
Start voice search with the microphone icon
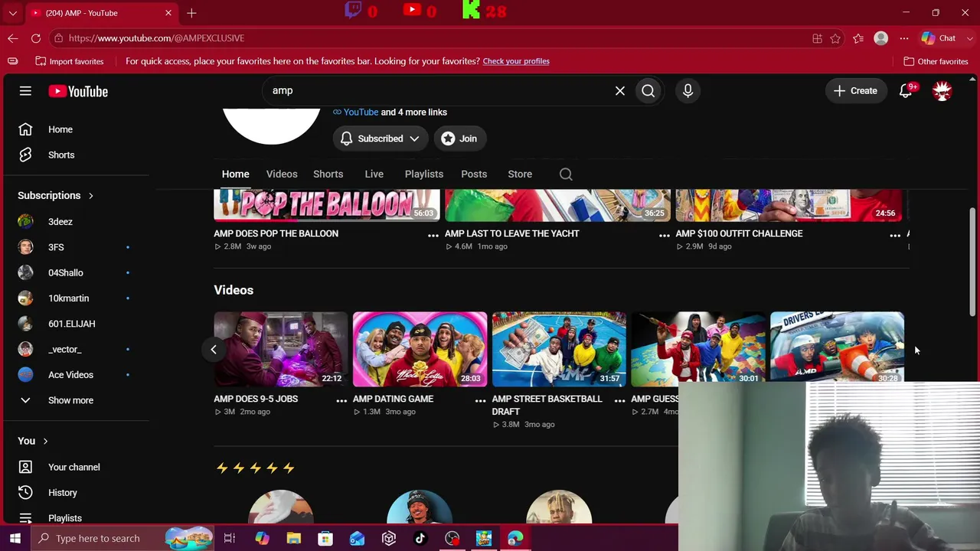pyautogui.click(x=688, y=91)
